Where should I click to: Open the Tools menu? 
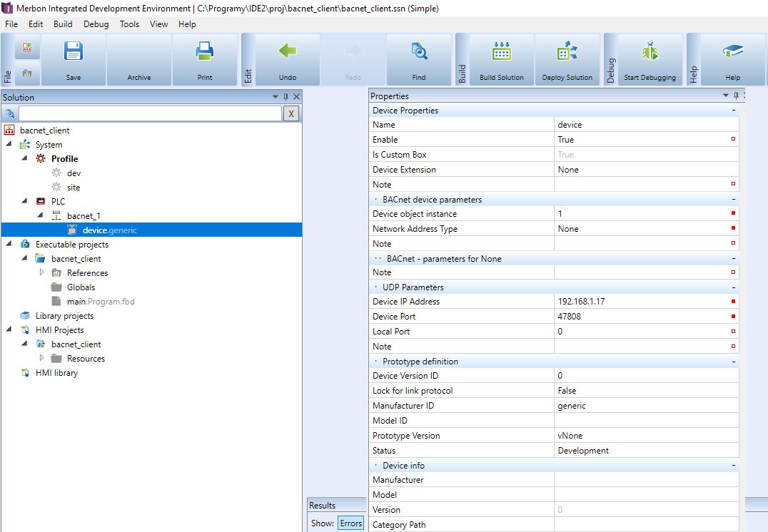[129, 24]
